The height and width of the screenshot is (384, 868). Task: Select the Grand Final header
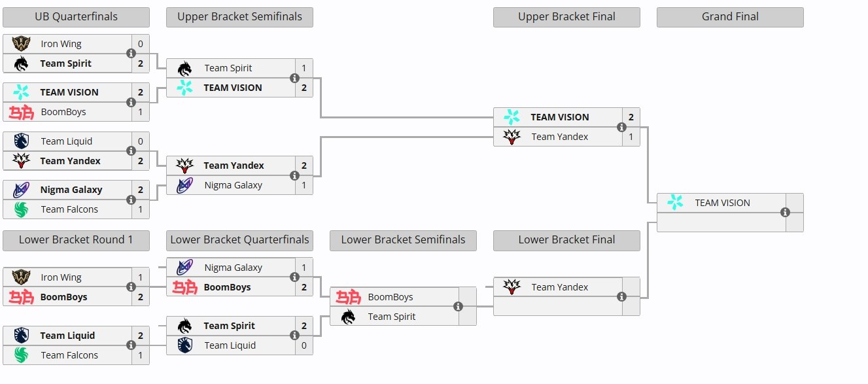point(730,17)
